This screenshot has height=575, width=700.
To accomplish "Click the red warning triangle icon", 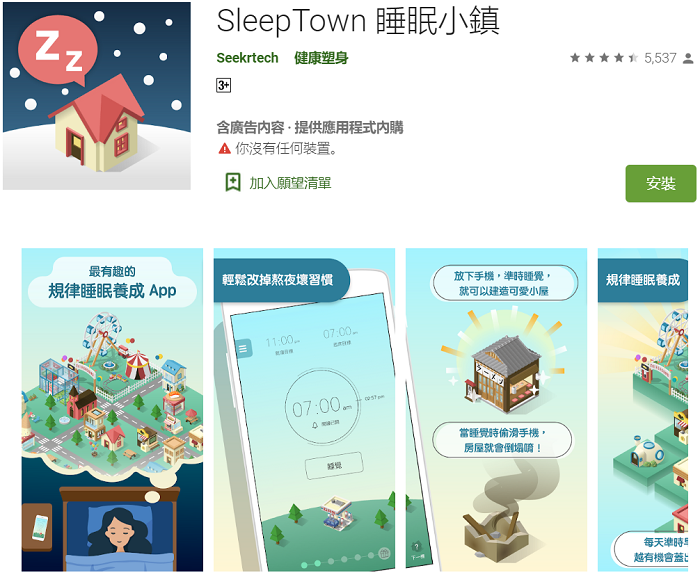I will tap(224, 149).
